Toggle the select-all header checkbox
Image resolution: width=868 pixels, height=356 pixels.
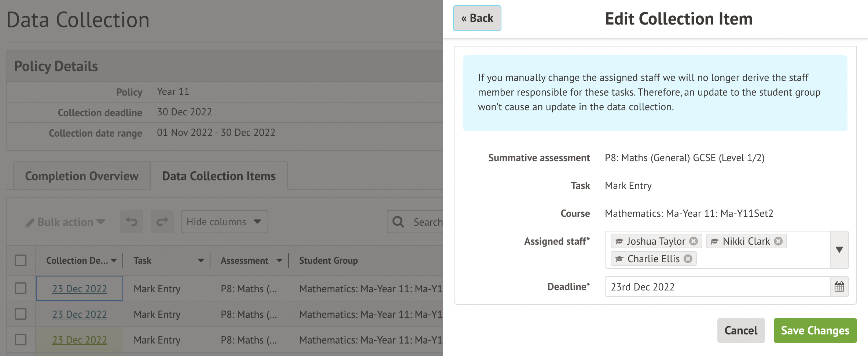point(21,260)
